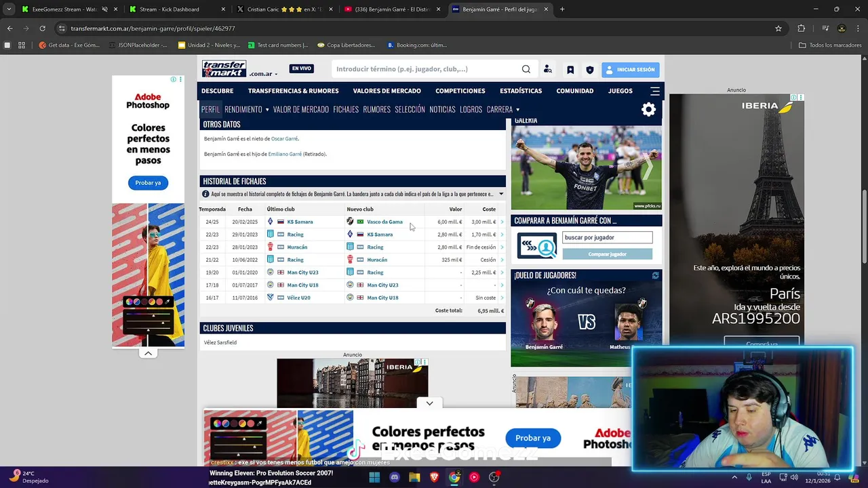Open the Comunidad menu
The image size is (868, 488).
click(575, 91)
